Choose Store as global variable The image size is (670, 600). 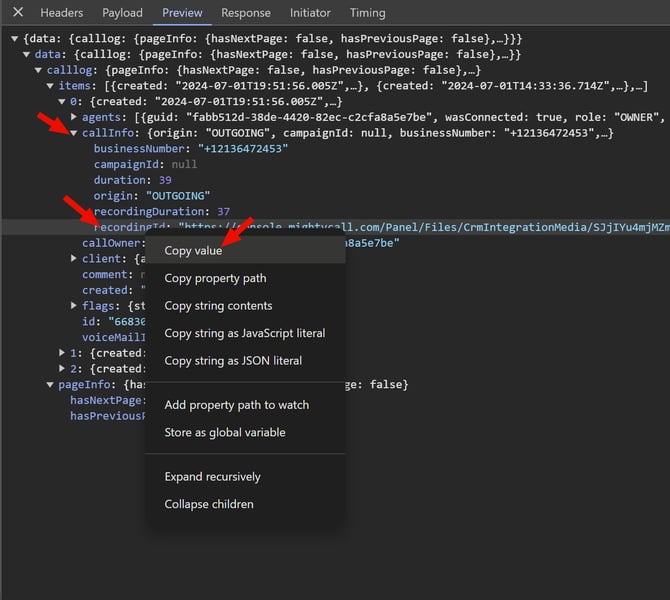pyautogui.click(x=245, y=432)
